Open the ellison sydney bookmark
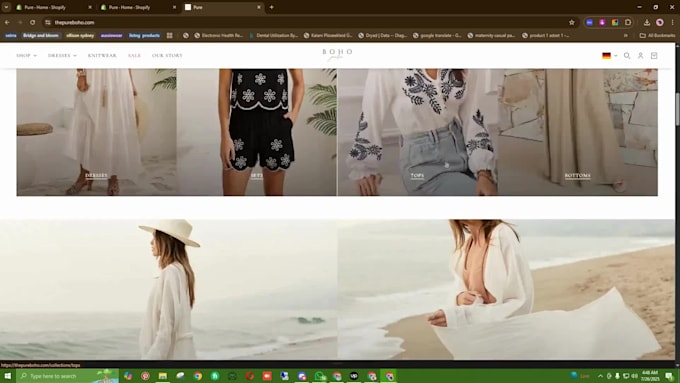 point(80,36)
